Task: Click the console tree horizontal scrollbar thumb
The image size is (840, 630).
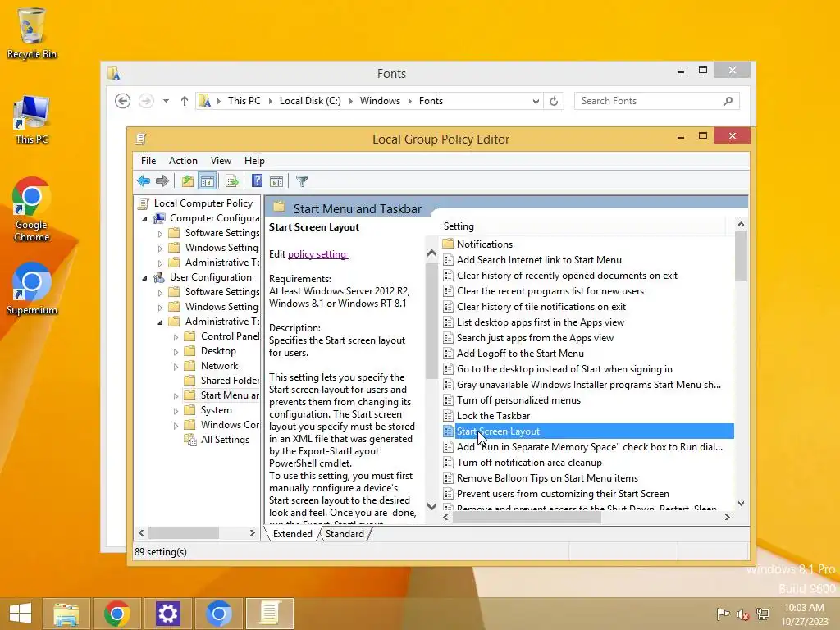Action: click(184, 533)
